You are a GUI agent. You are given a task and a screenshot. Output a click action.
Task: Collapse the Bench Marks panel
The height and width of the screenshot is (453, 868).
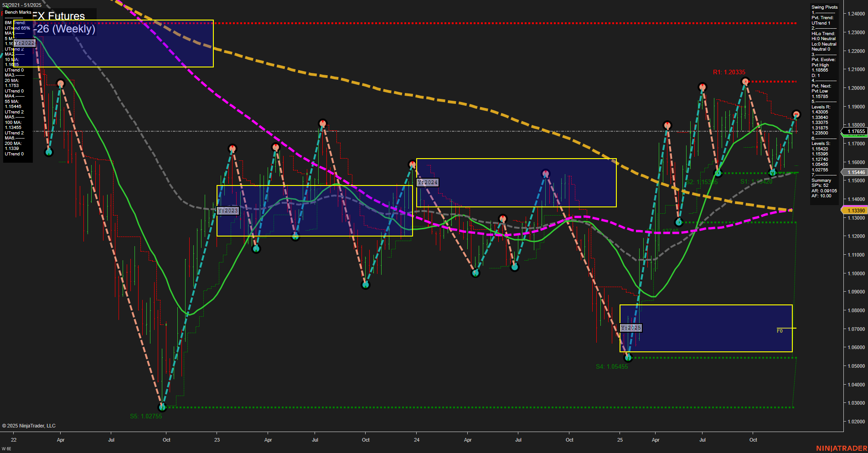pos(17,12)
